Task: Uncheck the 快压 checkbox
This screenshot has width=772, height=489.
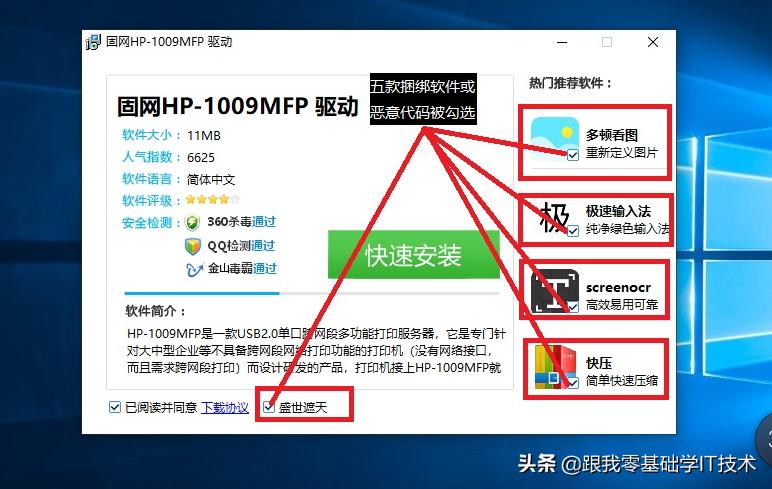Action: click(573, 383)
